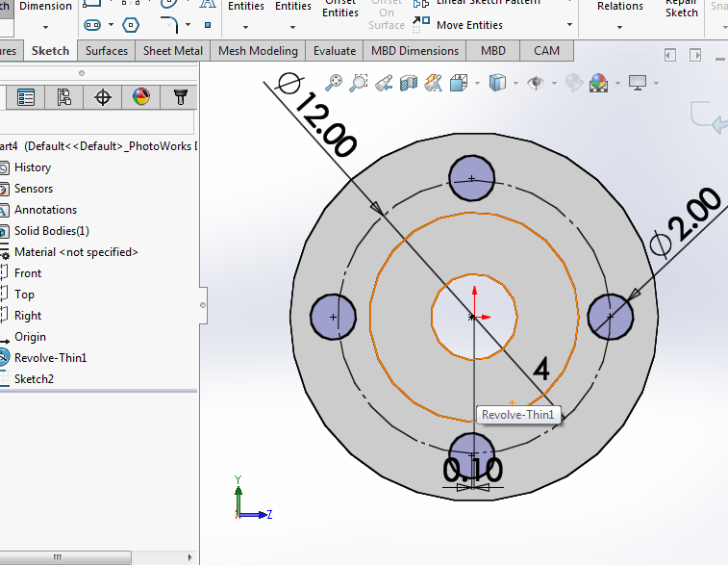Select Material <not specified> in the tree
Image resolution: width=728 pixels, height=565 pixels.
point(76,252)
